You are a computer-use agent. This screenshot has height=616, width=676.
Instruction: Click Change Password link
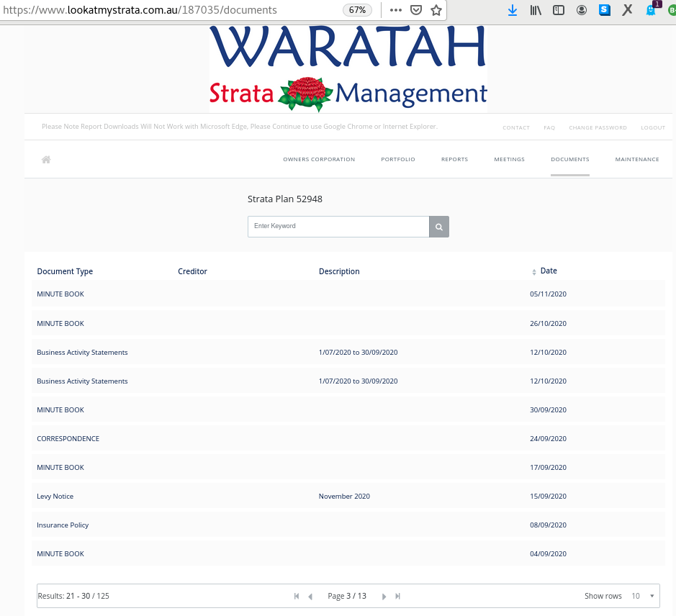click(x=598, y=127)
